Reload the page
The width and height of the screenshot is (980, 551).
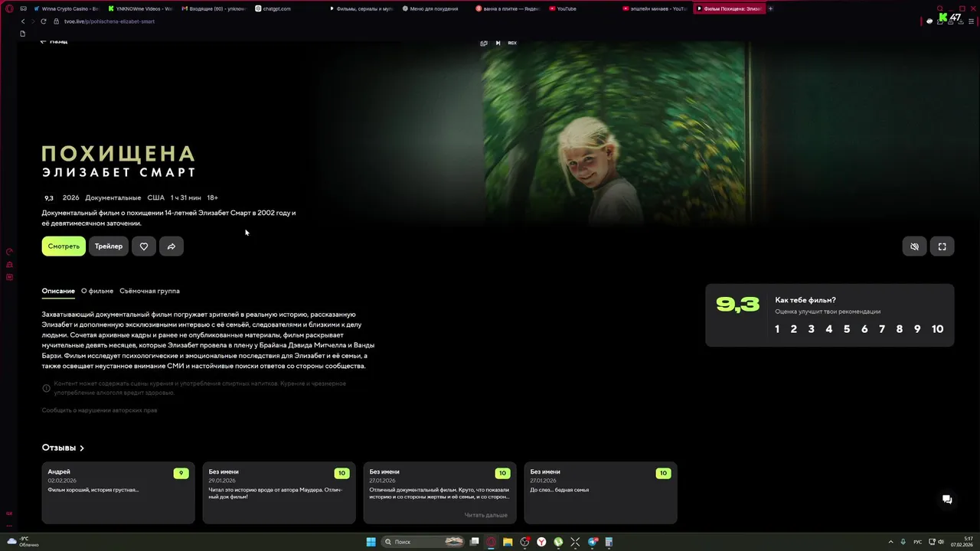[44, 21]
